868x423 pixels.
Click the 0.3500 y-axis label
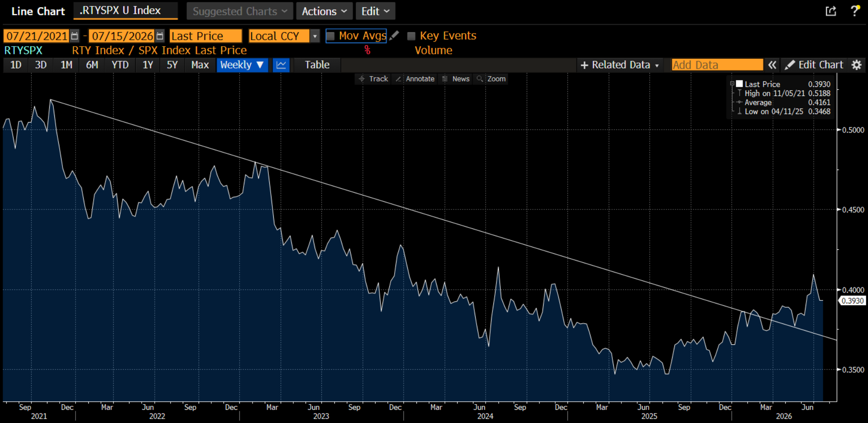853,370
